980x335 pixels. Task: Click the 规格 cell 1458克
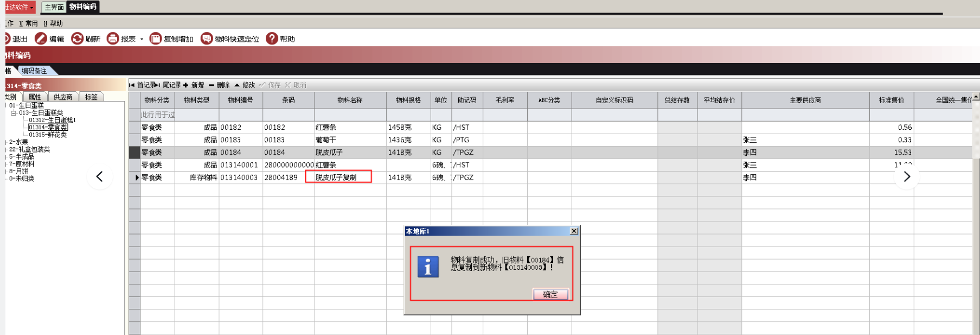[x=408, y=128]
